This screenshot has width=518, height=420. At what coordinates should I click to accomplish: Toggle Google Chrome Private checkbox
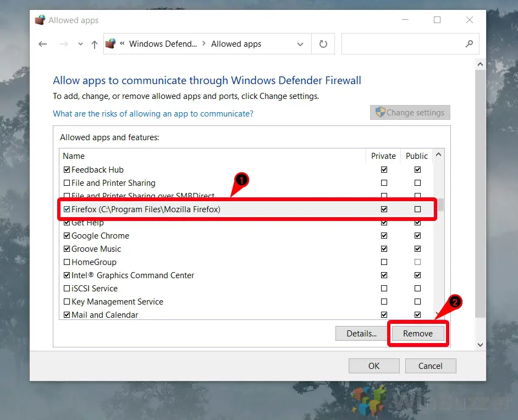tap(384, 236)
